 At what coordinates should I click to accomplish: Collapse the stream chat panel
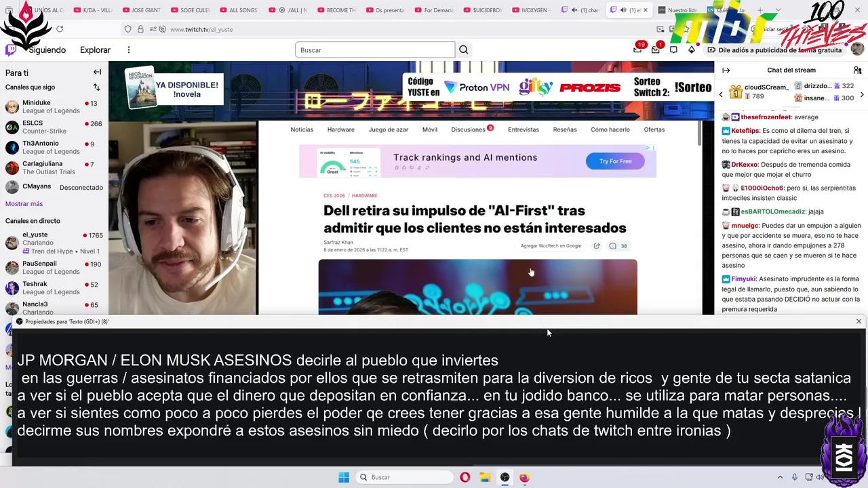726,70
